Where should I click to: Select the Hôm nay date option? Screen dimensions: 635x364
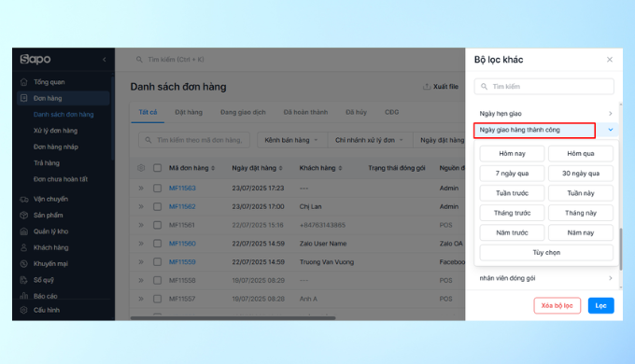point(512,153)
